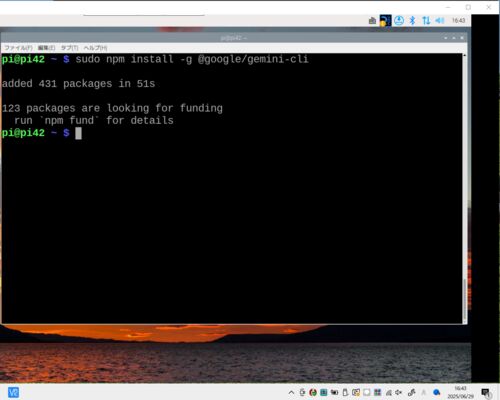
Task: Click the cursor at the terminal prompt
Action: tap(78, 133)
